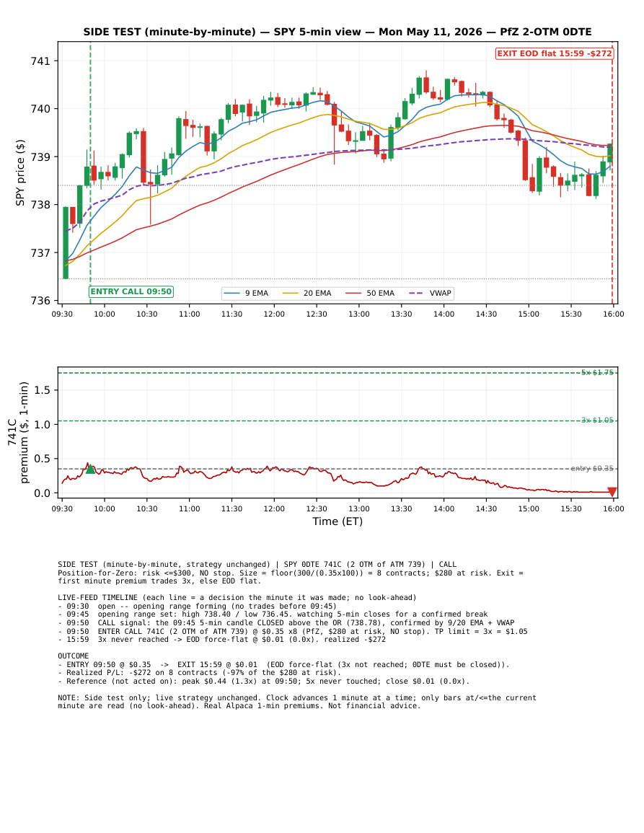
Task: Click the Reference (not acted on) line
Action: pos(263,681)
